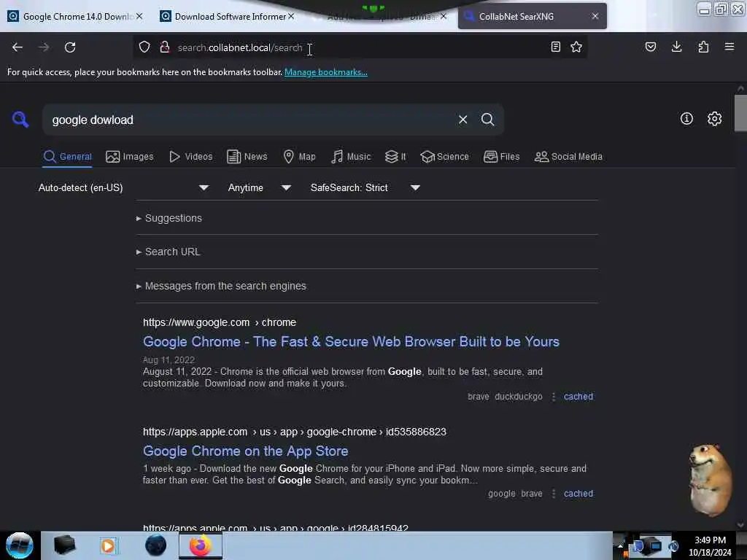The image size is (747, 560).
Task: Open cached link for App Store result
Action: [x=578, y=494]
